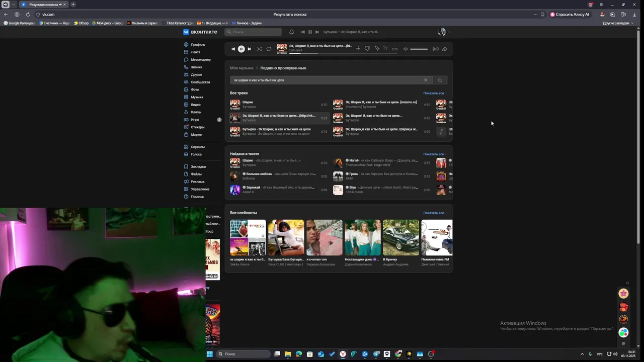This screenshot has width=644, height=362.
Task: Play the track 'Бутырка - Эх Шарик, я как и ты жил на цепи'
Action: click(279, 131)
